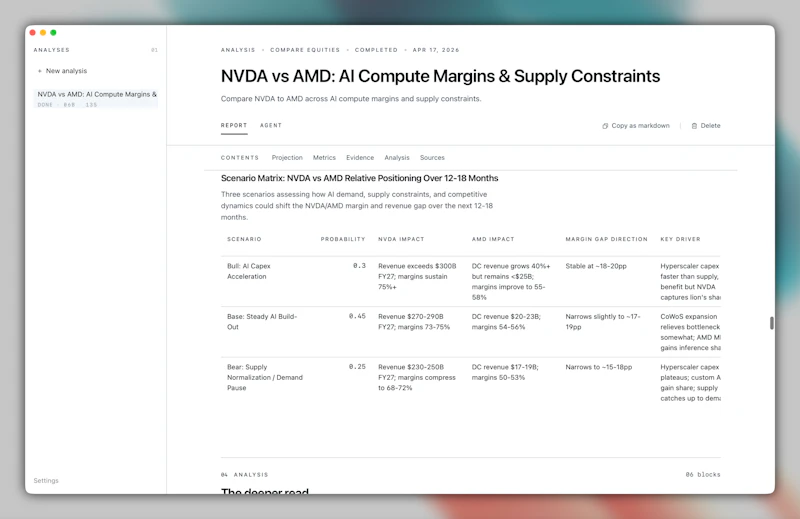Click the Analyses sidebar header
800x519 pixels.
(x=52, y=50)
